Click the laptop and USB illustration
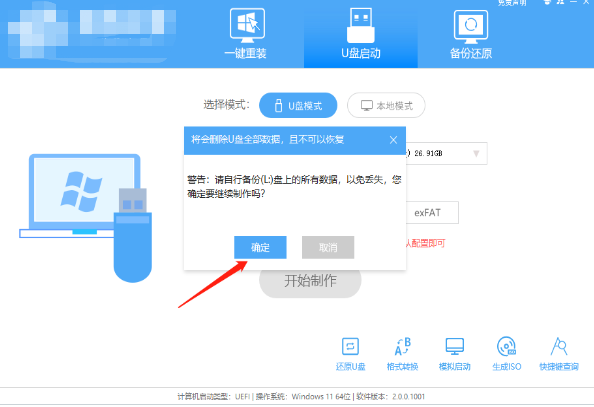The image size is (594, 407). tap(86, 218)
